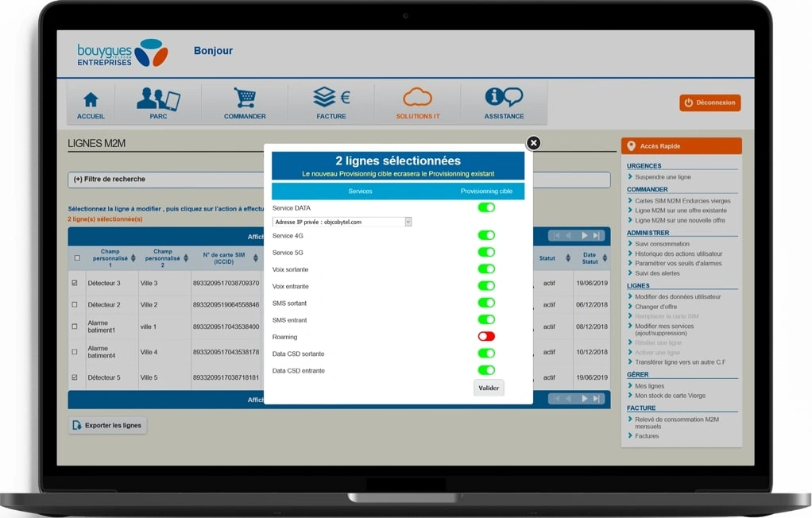Select the Solutions IT cloud icon
The image size is (812, 518).
click(417, 98)
